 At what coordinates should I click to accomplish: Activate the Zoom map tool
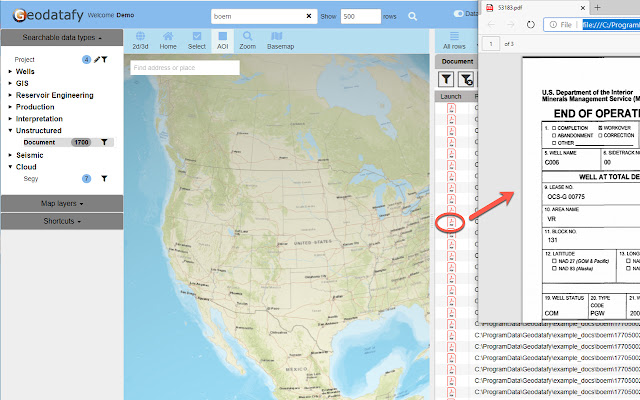[x=247, y=41]
